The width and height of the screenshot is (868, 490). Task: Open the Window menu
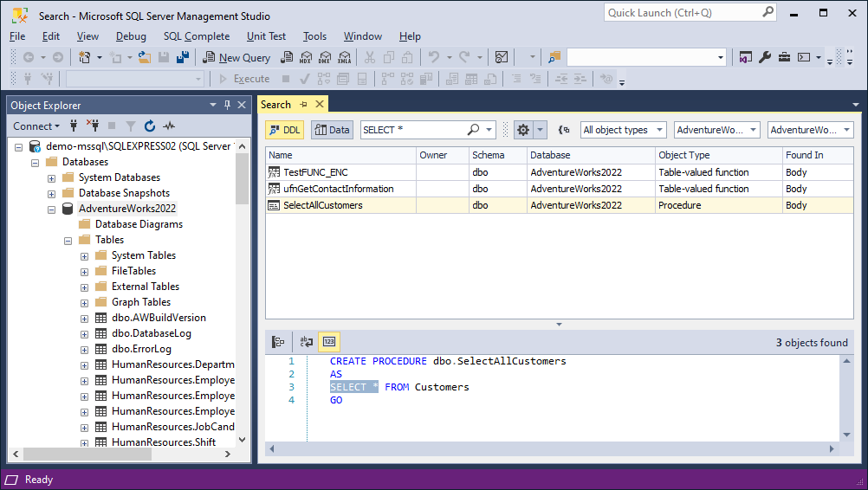[x=363, y=36]
